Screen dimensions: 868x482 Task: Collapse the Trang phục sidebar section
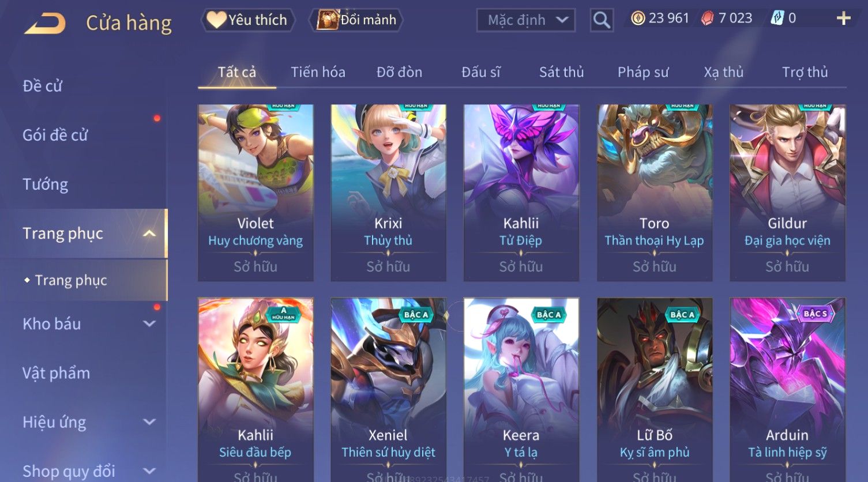[149, 234]
